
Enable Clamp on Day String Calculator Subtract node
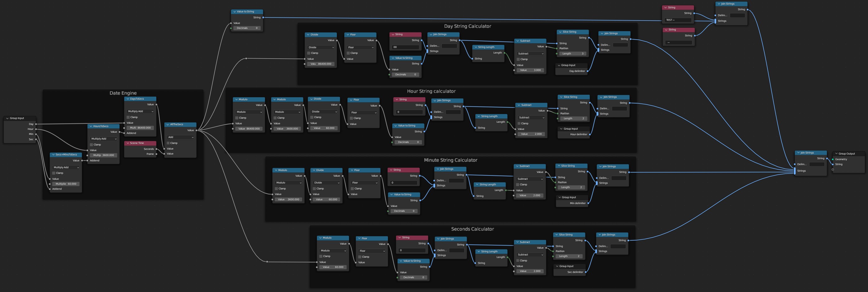point(518,59)
